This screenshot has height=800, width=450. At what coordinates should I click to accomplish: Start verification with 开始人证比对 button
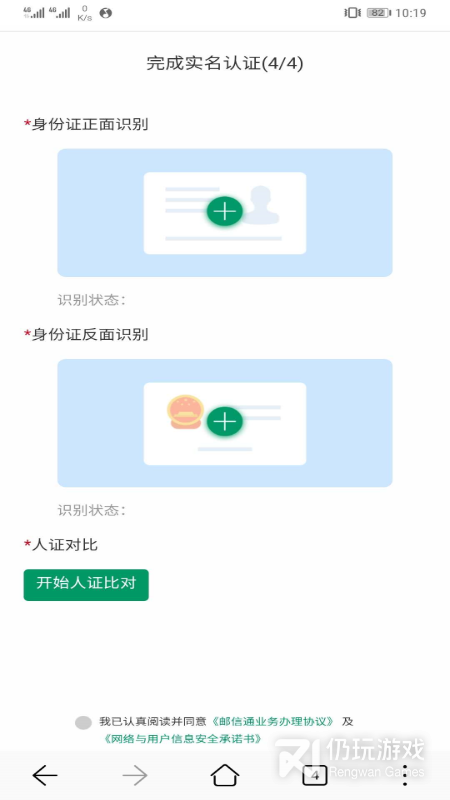point(86,585)
